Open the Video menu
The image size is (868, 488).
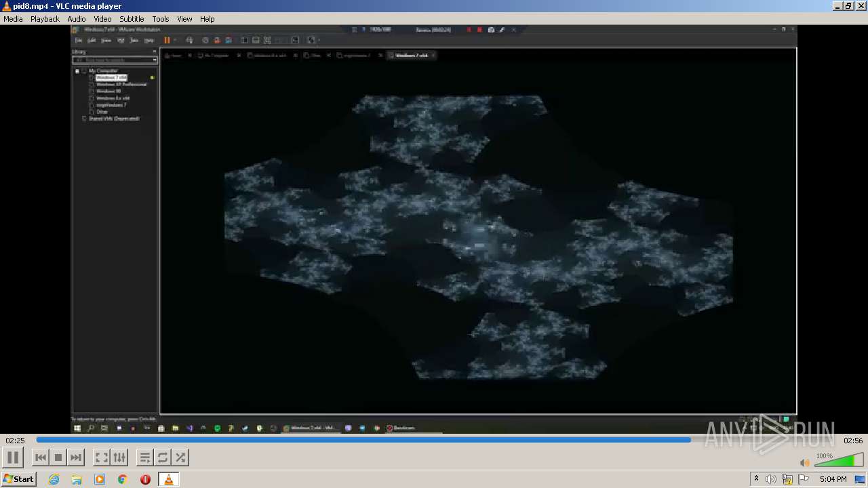(x=102, y=19)
